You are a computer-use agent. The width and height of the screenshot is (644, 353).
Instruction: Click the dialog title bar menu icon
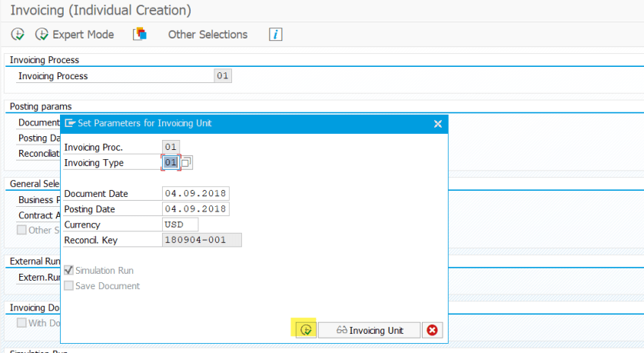coord(70,123)
